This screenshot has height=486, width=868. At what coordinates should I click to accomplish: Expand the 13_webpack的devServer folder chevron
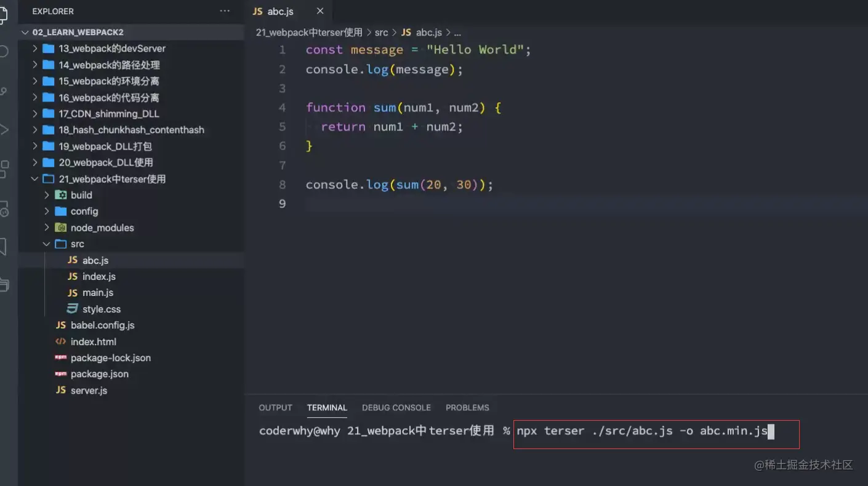click(x=35, y=49)
